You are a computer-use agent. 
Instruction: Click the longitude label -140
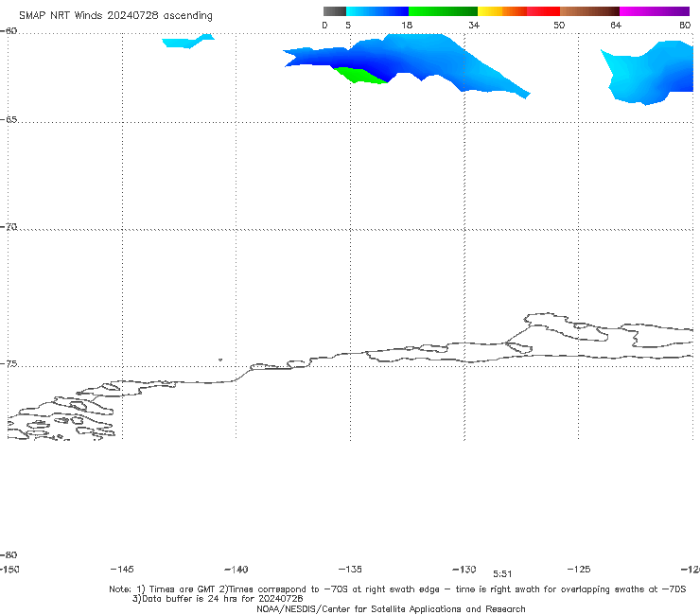236,569
